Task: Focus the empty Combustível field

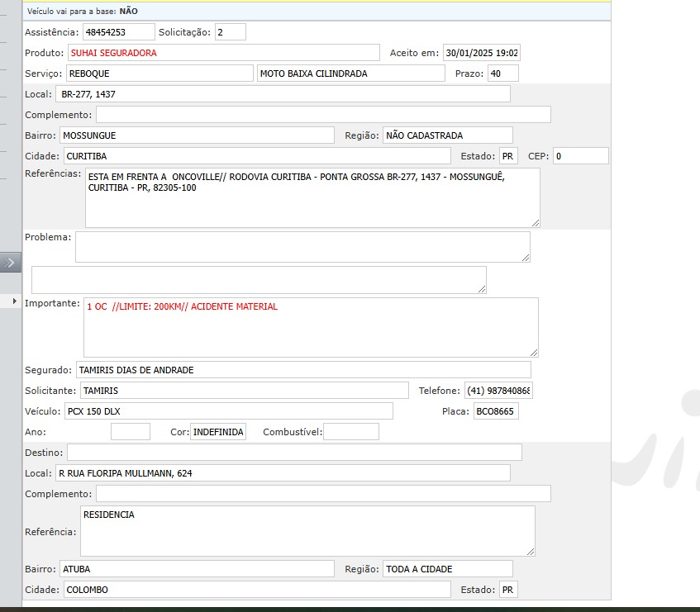Action: 350,432
